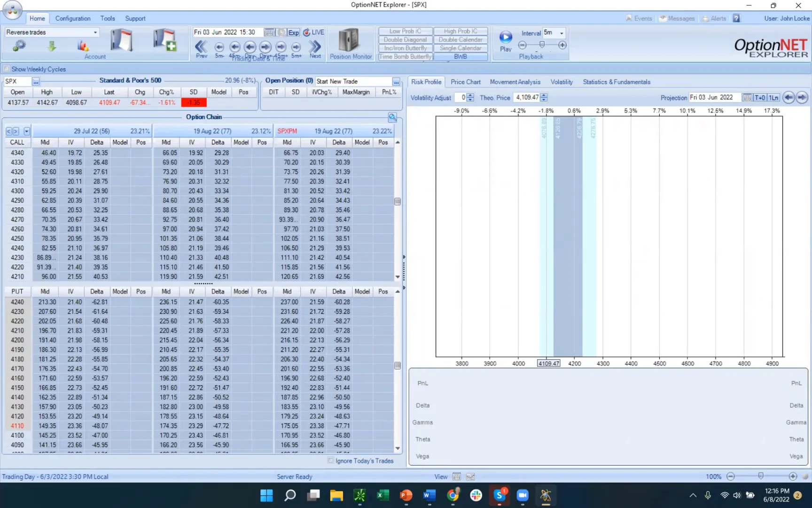The width and height of the screenshot is (812, 508).
Task: Open the Start New Trade browse button
Action: (396, 81)
